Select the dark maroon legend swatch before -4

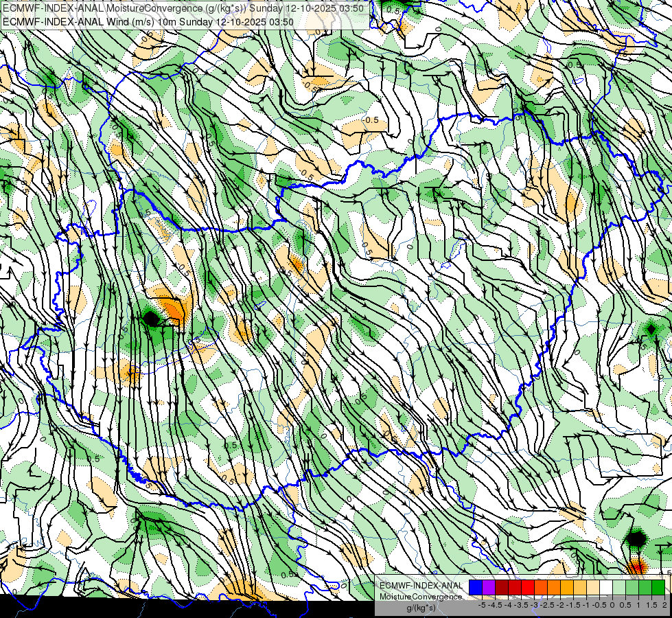(502, 588)
